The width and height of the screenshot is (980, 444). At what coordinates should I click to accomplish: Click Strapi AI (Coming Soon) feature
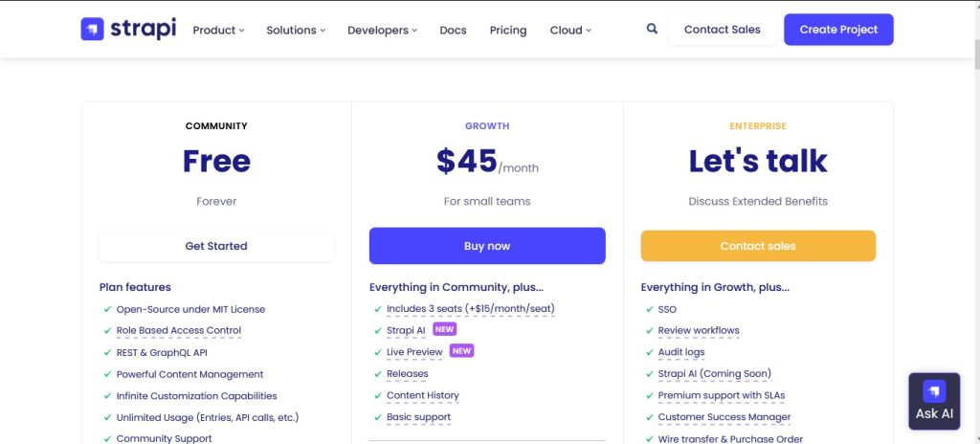coord(715,374)
